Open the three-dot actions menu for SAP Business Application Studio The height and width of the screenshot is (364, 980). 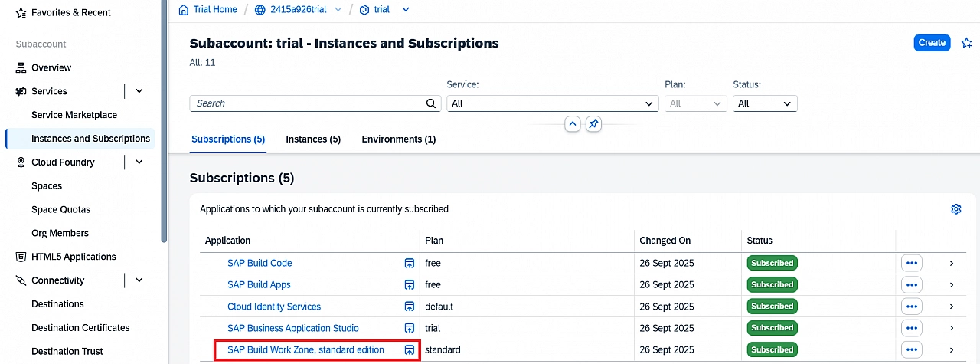click(911, 328)
